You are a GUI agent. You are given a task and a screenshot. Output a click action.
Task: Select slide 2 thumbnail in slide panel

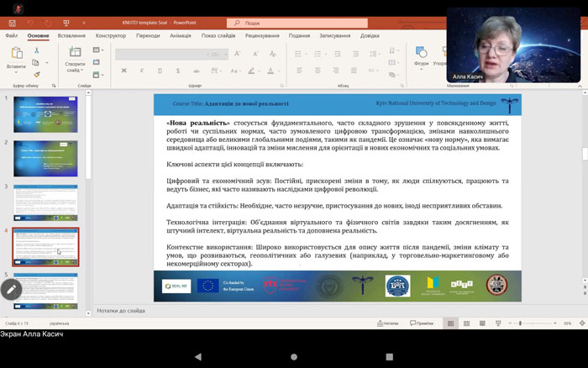point(45,158)
